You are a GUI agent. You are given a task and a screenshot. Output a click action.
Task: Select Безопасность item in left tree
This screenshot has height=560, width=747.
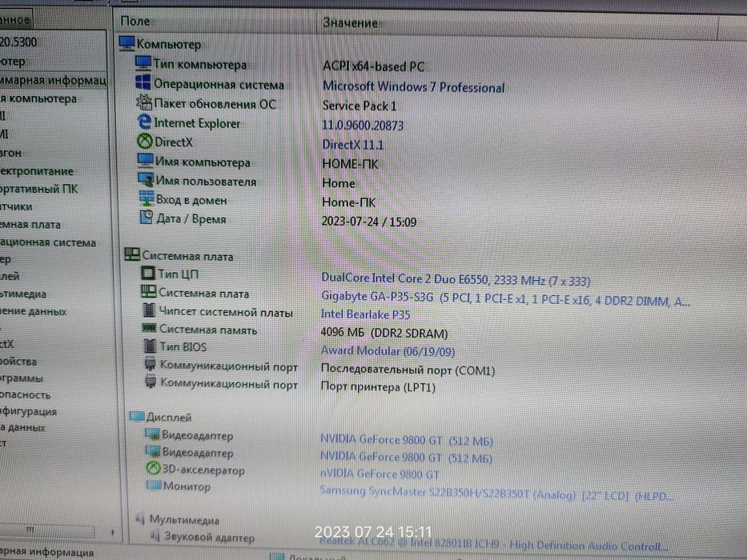pos(26,394)
